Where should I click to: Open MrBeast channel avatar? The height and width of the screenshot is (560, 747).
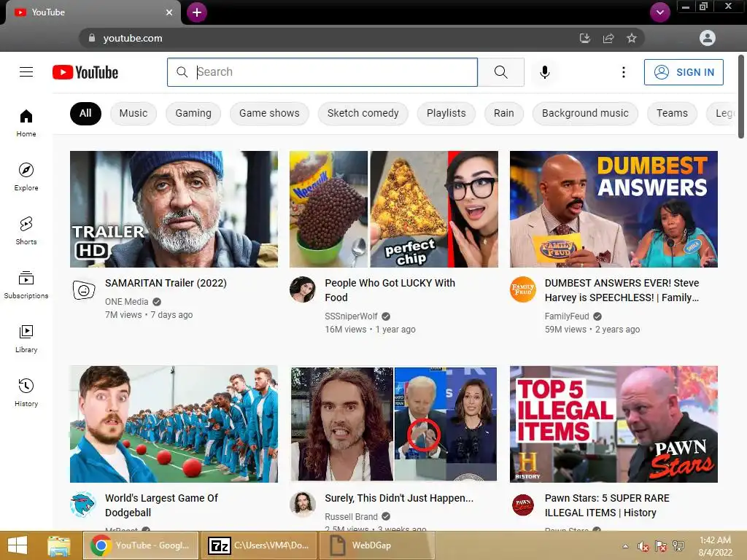pos(83,505)
